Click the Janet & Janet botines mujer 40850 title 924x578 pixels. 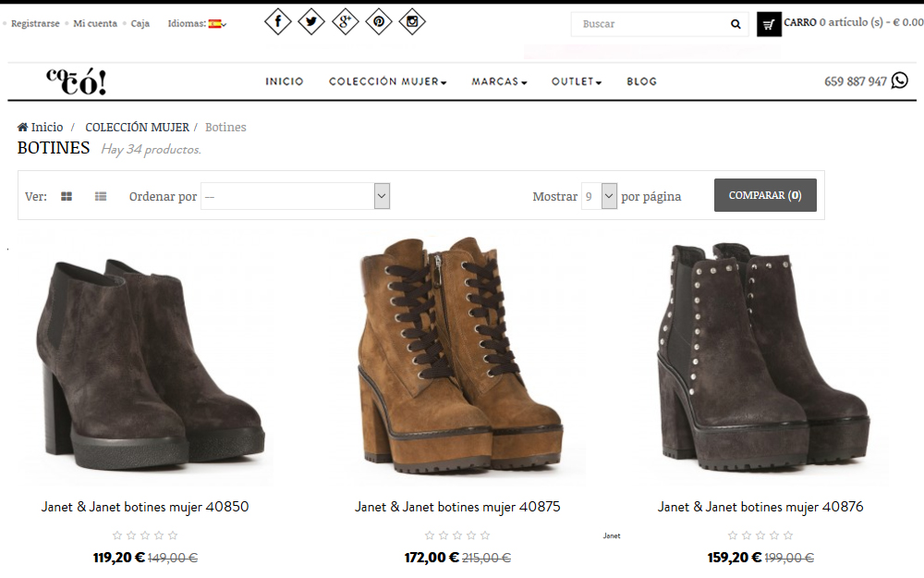point(145,507)
